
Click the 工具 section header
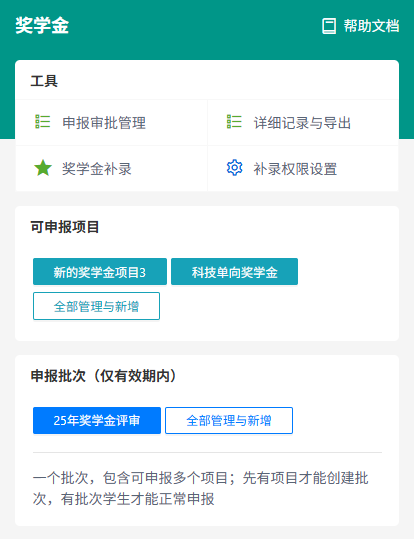click(x=44, y=81)
